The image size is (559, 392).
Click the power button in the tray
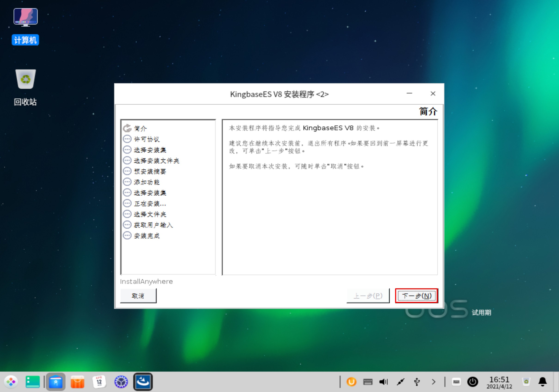(472, 382)
